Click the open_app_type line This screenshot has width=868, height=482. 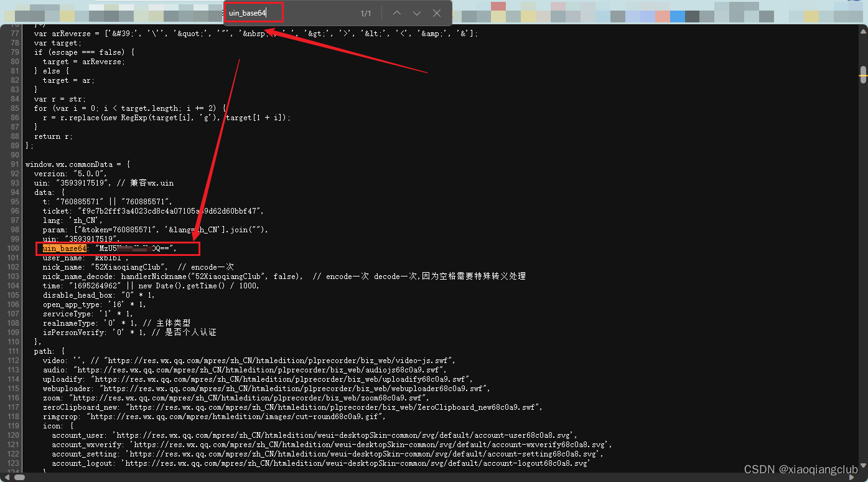click(95, 305)
